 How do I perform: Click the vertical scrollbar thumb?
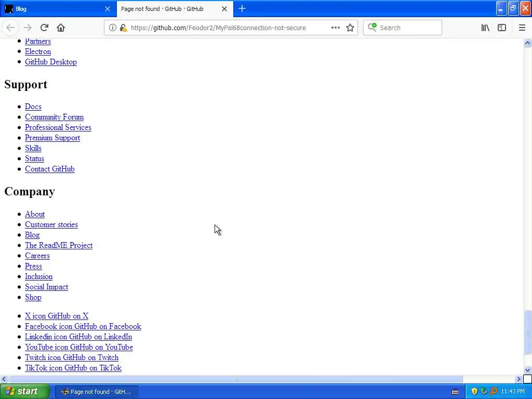click(527, 331)
